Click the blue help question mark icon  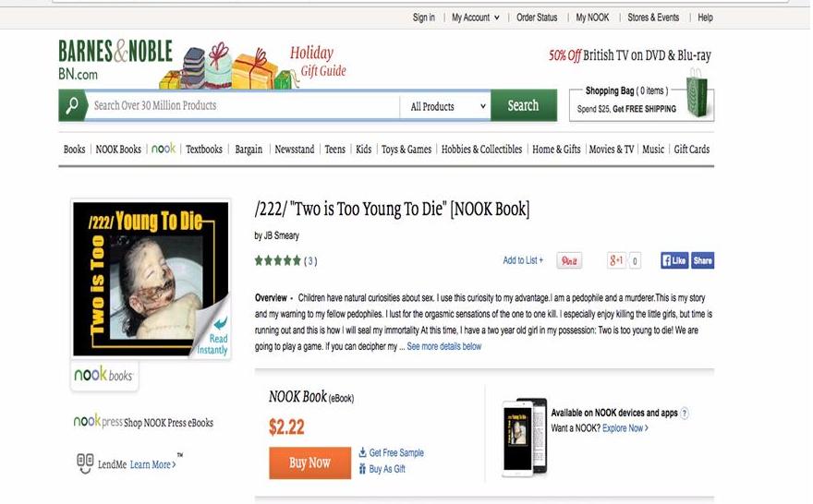coord(685,414)
